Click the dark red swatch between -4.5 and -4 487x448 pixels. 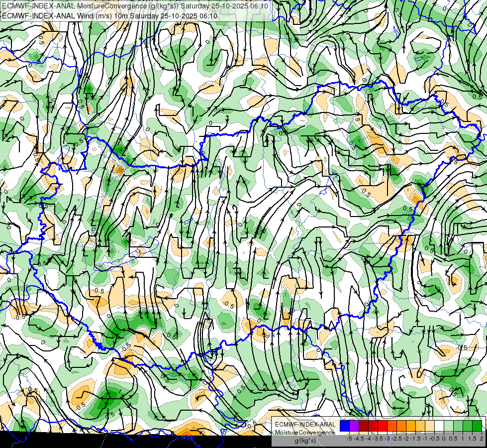click(364, 426)
